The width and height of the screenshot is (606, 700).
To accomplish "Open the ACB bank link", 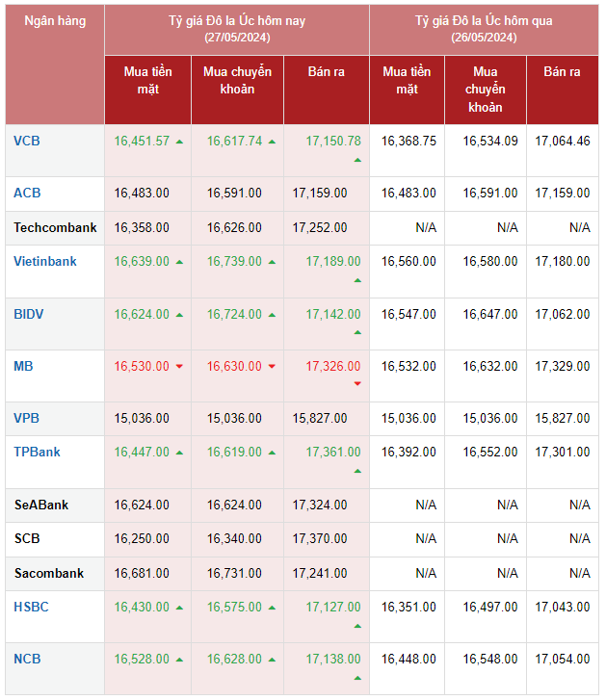I will coord(27,193).
